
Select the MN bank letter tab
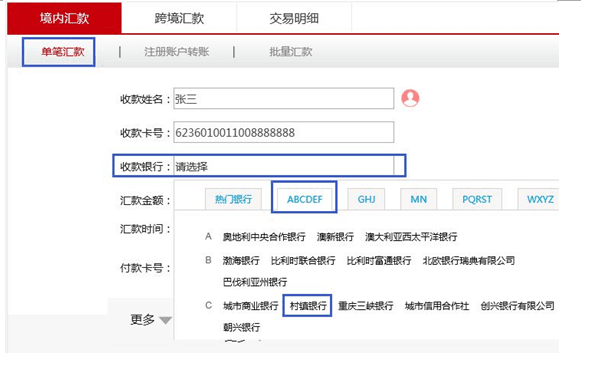click(x=418, y=199)
